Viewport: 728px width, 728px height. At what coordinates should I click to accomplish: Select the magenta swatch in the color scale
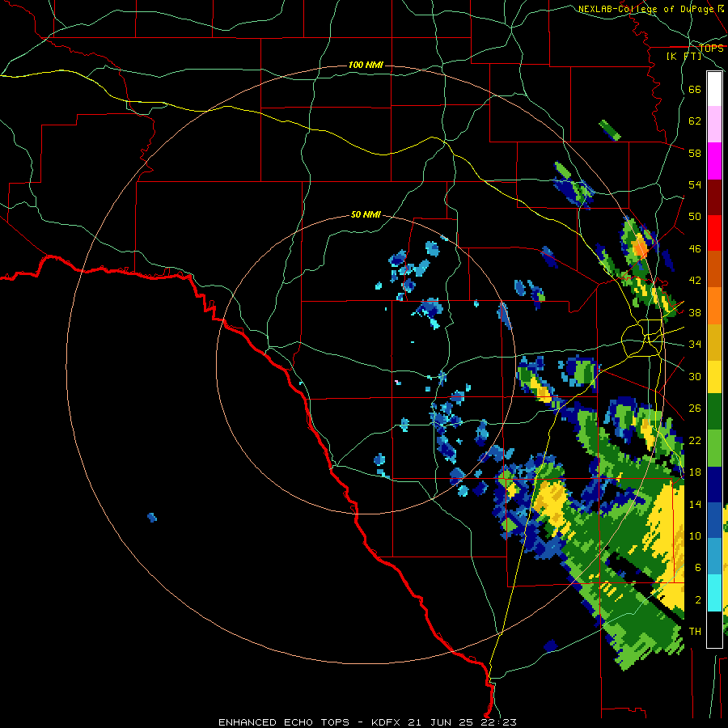pyautogui.click(x=714, y=161)
